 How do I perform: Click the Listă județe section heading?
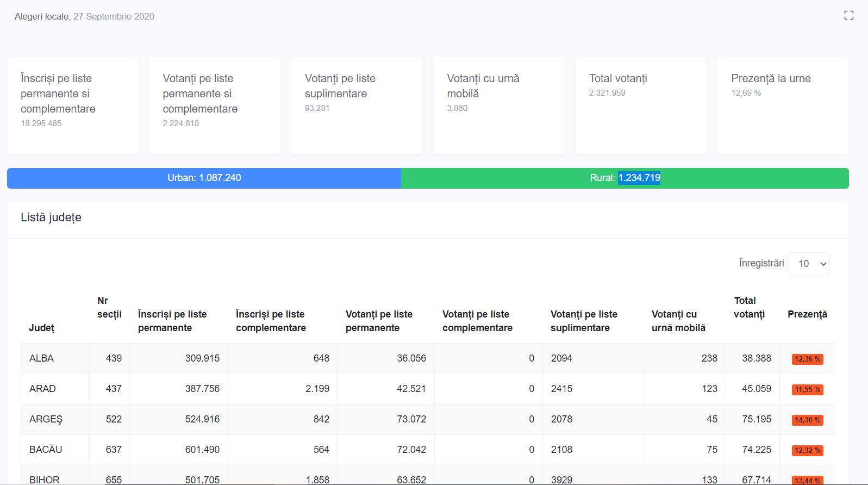51,217
